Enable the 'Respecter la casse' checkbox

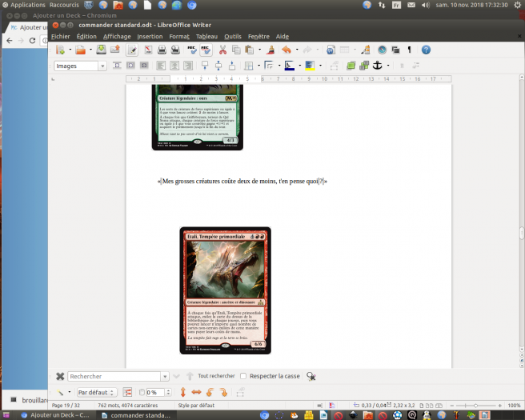coord(243,376)
